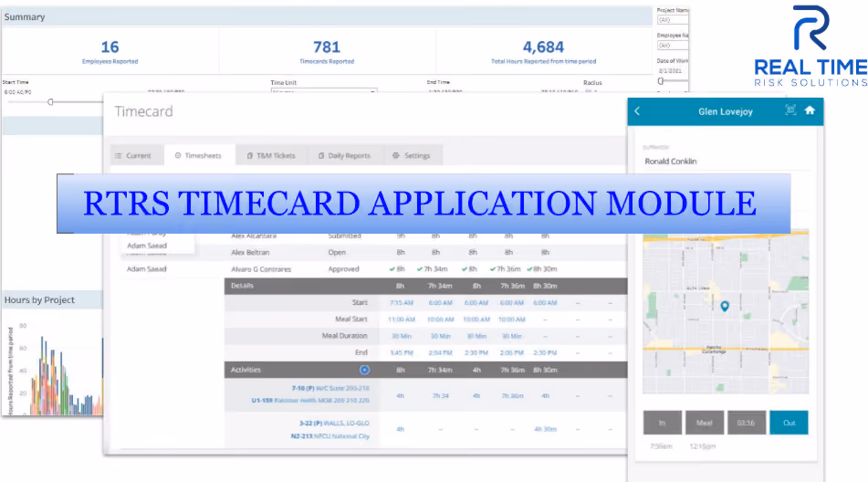868x482 pixels.
Task: Click the Ronald Conklin supervisor field
Action: pos(726,162)
